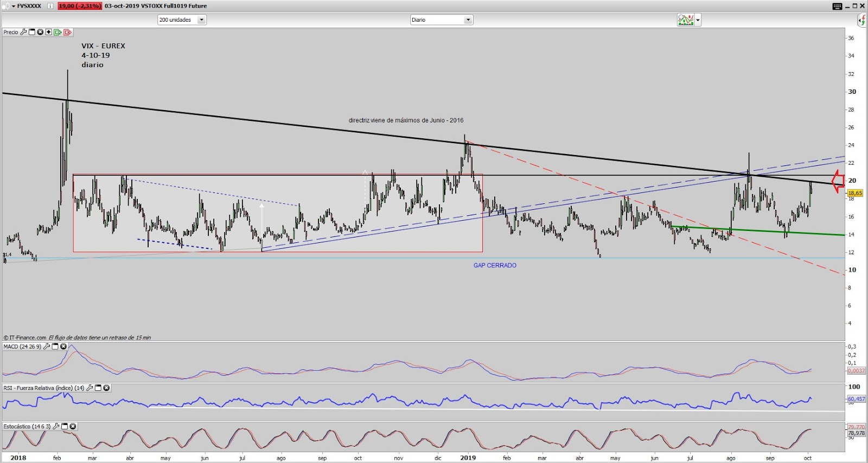The width and height of the screenshot is (868, 463).
Task: Open the FVSXXXX instrument dropdown arrow
Action: tap(14, 6)
